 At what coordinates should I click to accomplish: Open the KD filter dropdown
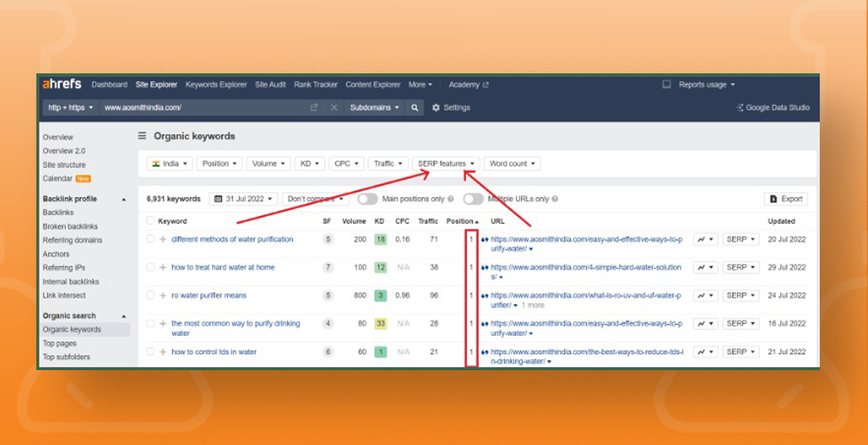309,164
